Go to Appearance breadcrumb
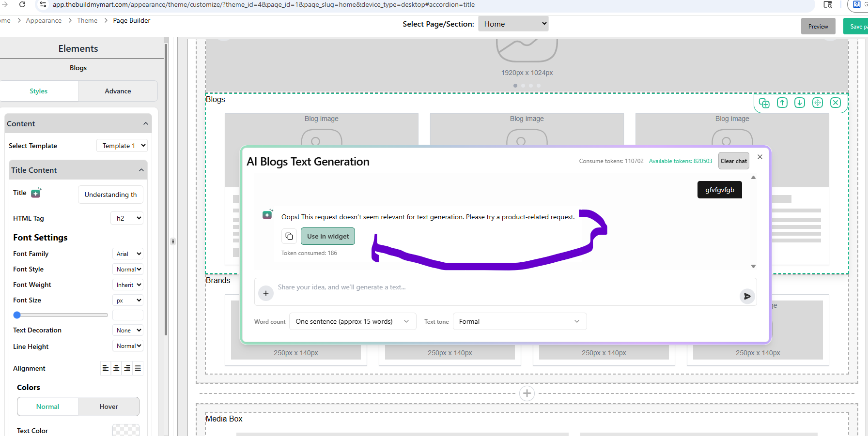 coord(44,20)
